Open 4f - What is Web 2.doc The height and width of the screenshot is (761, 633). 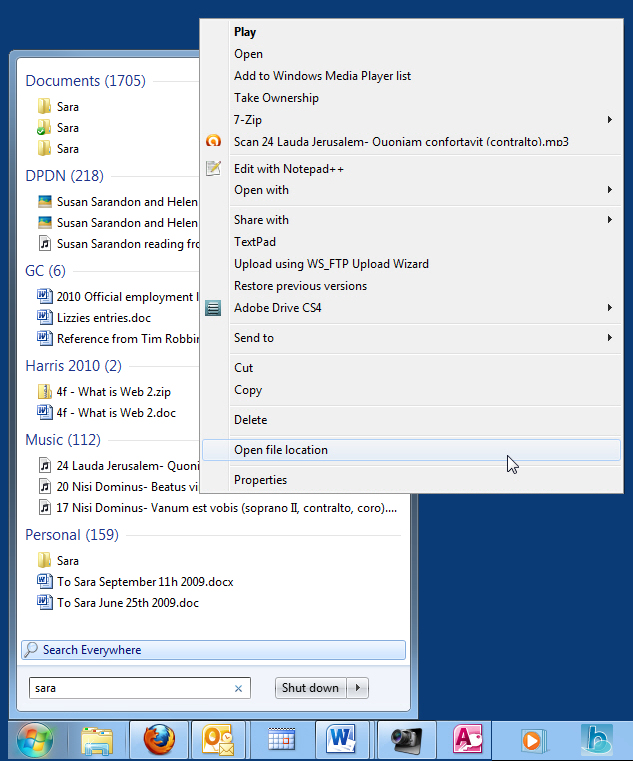(x=107, y=413)
